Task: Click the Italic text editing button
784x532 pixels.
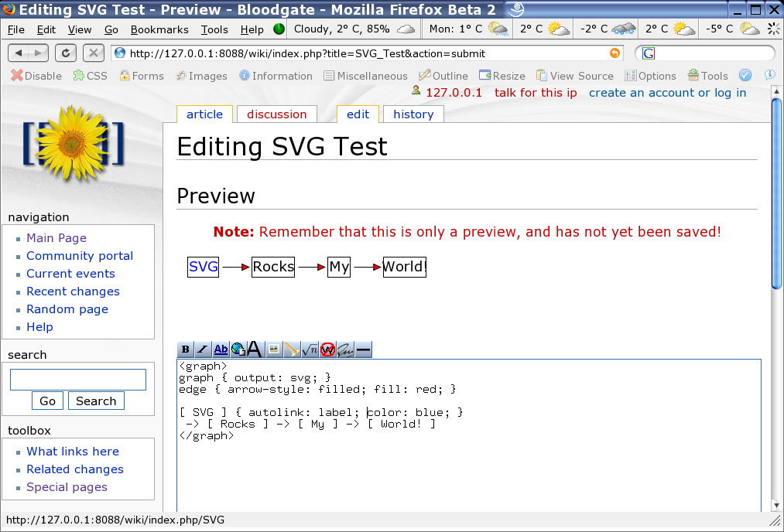Action: [x=203, y=350]
